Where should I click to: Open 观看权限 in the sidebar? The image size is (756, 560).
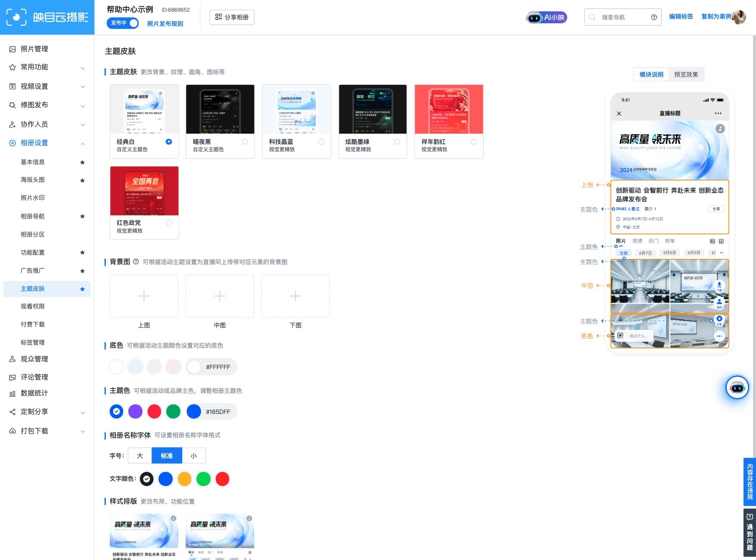(33, 306)
